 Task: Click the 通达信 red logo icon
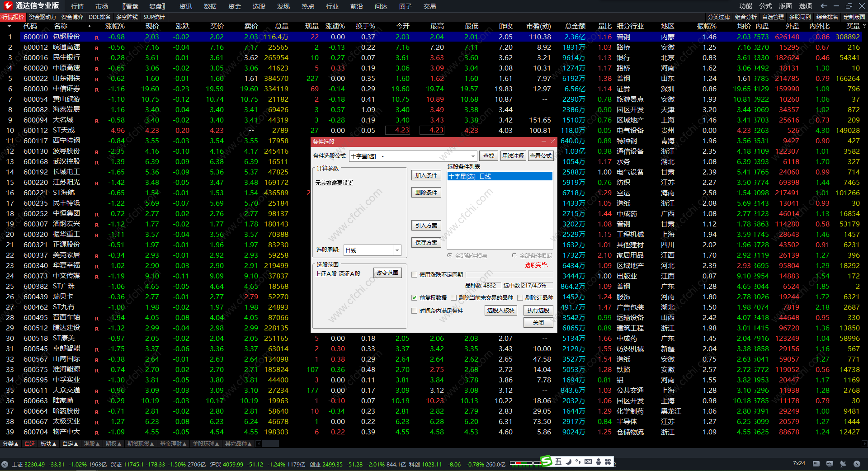point(8,5)
